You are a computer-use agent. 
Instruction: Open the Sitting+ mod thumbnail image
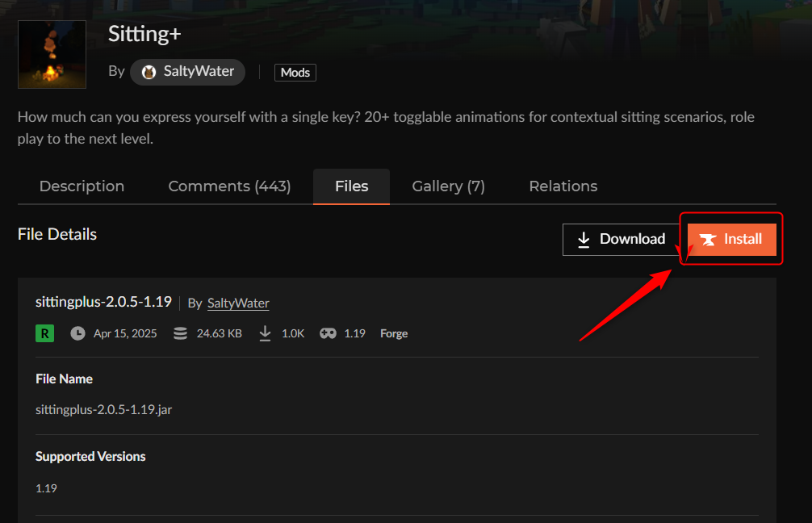52,54
